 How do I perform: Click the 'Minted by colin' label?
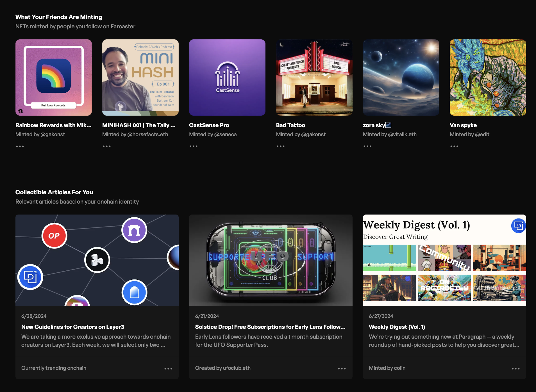tap(387, 368)
